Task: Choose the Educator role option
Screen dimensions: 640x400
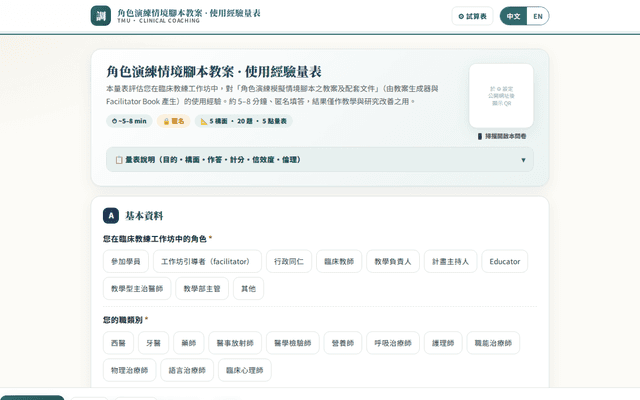Action: coord(504,261)
